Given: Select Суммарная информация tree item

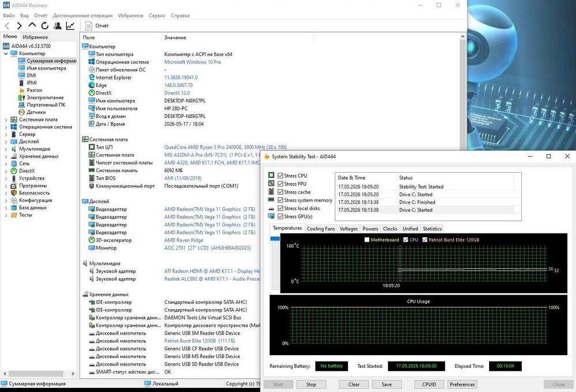Looking at the screenshot, I should point(51,60).
